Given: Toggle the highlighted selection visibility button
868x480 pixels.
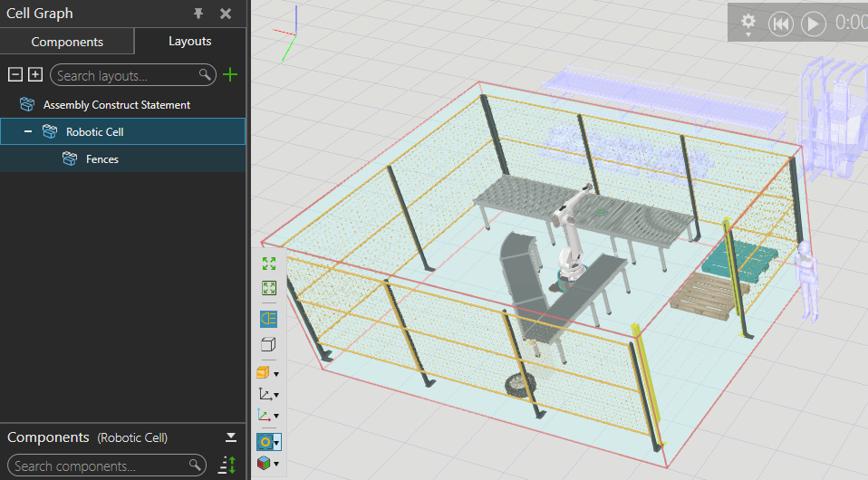Looking at the screenshot, I should [x=265, y=442].
